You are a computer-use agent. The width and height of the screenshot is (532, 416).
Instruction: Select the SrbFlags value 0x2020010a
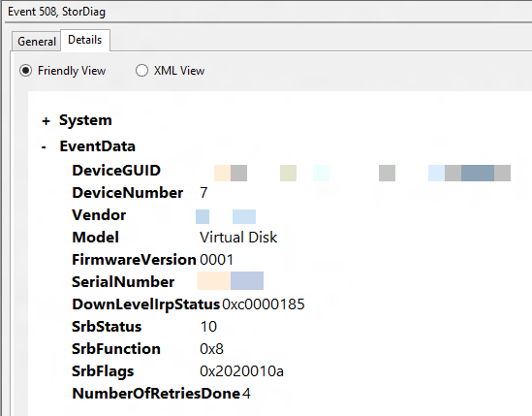pyautogui.click(x=241, y=371)
